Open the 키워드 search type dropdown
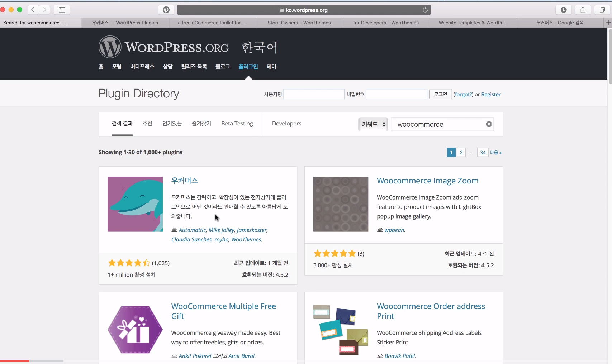The width and height of the screenshot is (612, 364). click(373, 124)
